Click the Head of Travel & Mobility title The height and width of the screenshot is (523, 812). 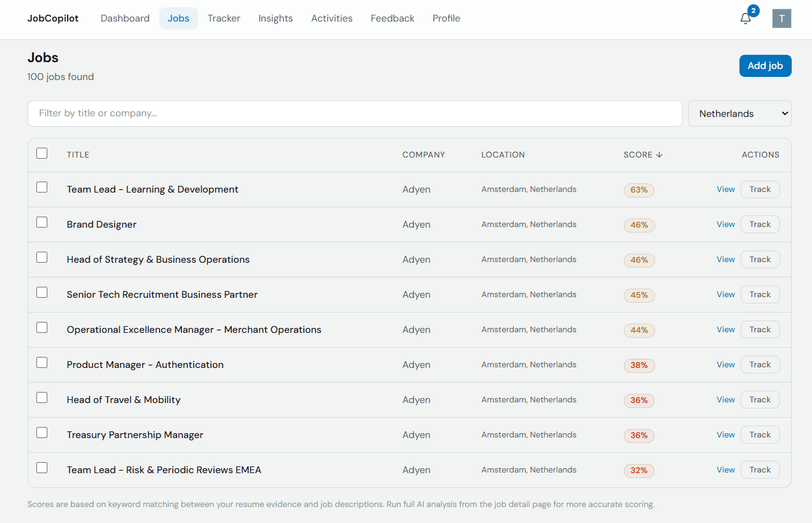point(124,400)
